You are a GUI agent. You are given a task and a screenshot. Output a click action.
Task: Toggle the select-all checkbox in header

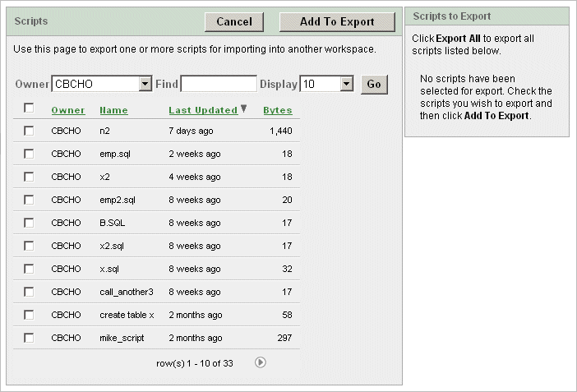[x=29, y=108]
